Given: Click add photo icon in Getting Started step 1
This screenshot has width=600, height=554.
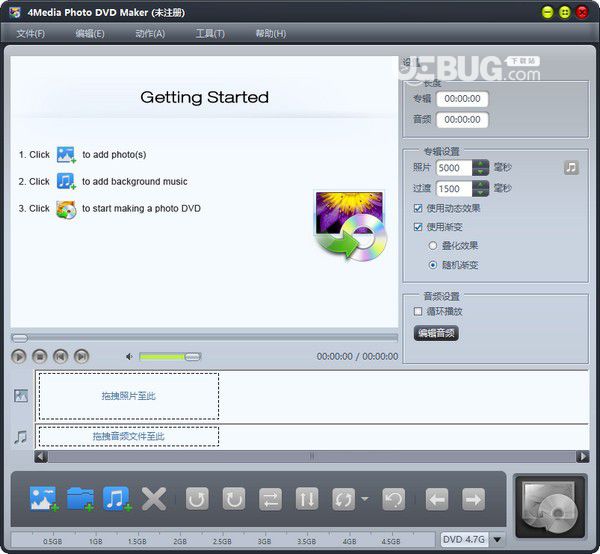Looking at the screenshot, I should pos(66,155).
